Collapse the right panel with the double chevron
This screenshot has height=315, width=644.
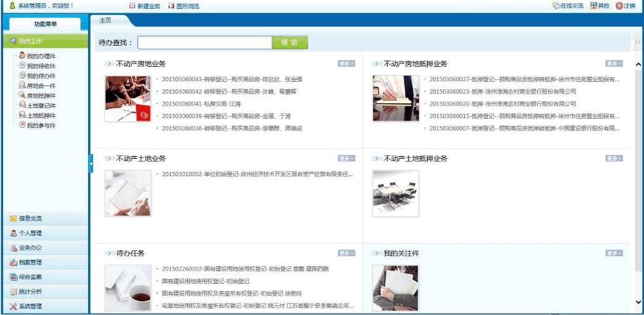pyautogui.click(x=637, y=42)
